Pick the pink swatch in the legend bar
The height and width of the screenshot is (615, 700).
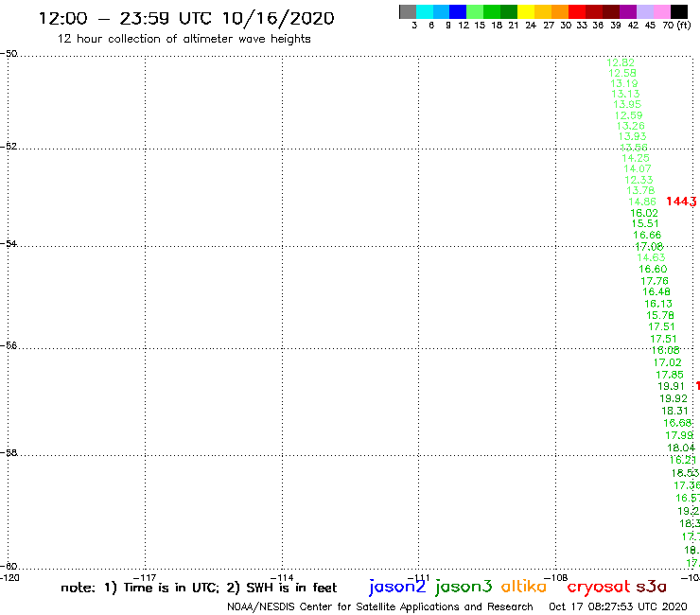tap(662, 11)
